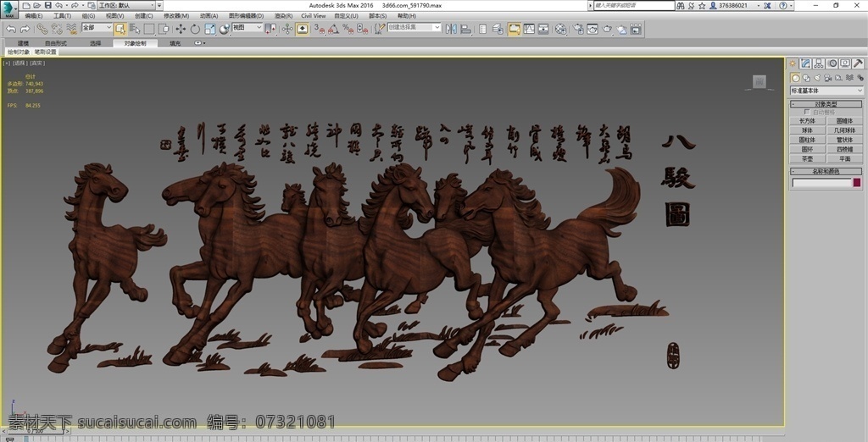
Task: Open the Schematic View
Action: coord(543,29)
